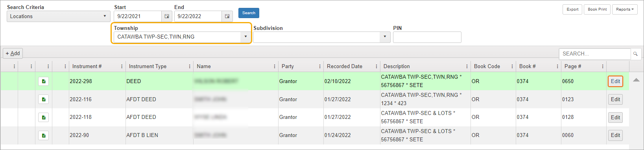644x150 pixels.
Task: Open document icon for instrument 2022-118
Action: click(44, 117)
